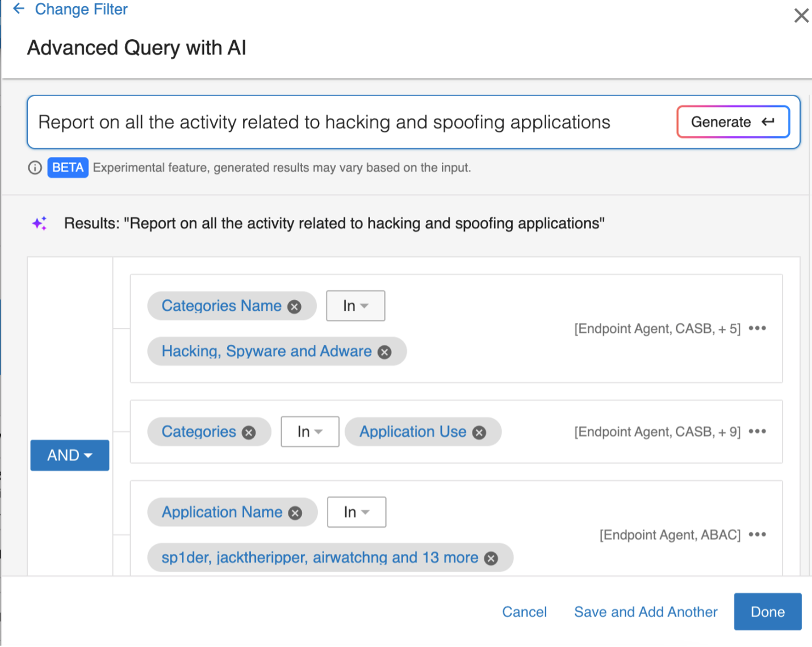The width and height of the screenshot is (812, 647).
Task: Click the back arrow beside Change Filter
Action: point(18,9)
